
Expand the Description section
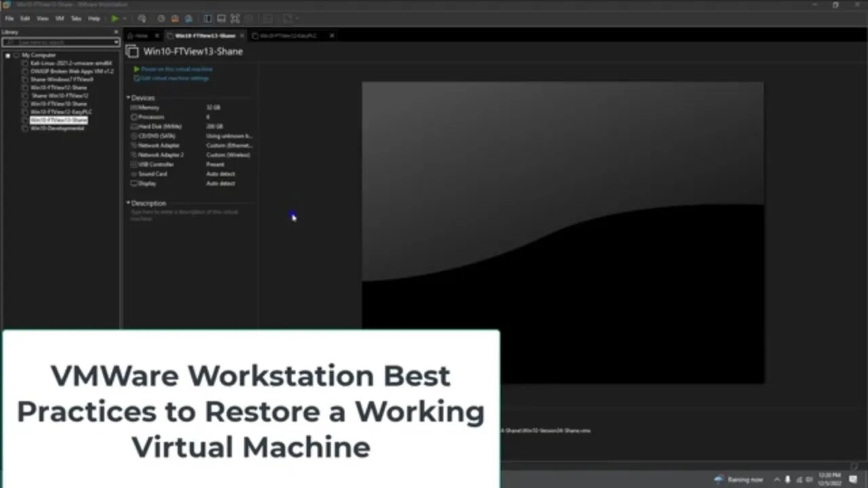pos(128,203)
